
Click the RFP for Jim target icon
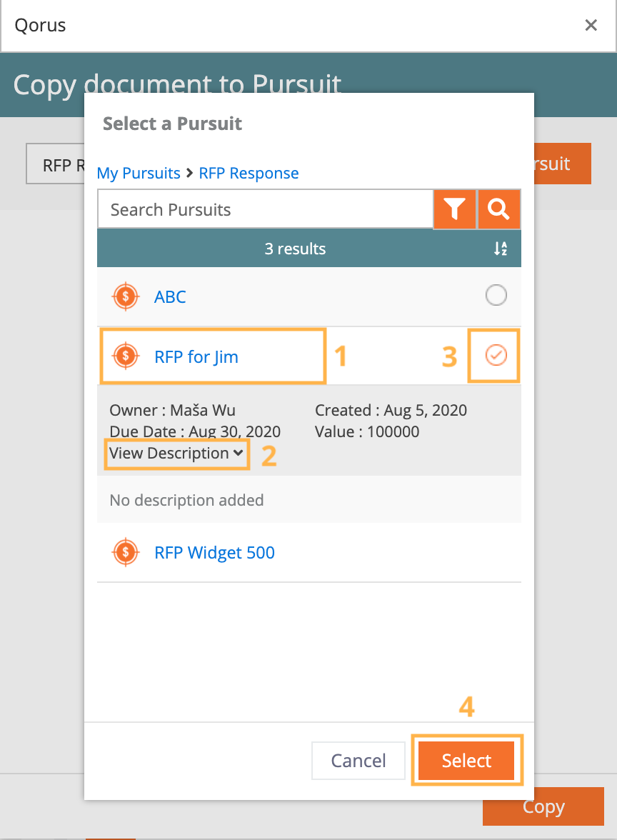click(x=126, y=356)
